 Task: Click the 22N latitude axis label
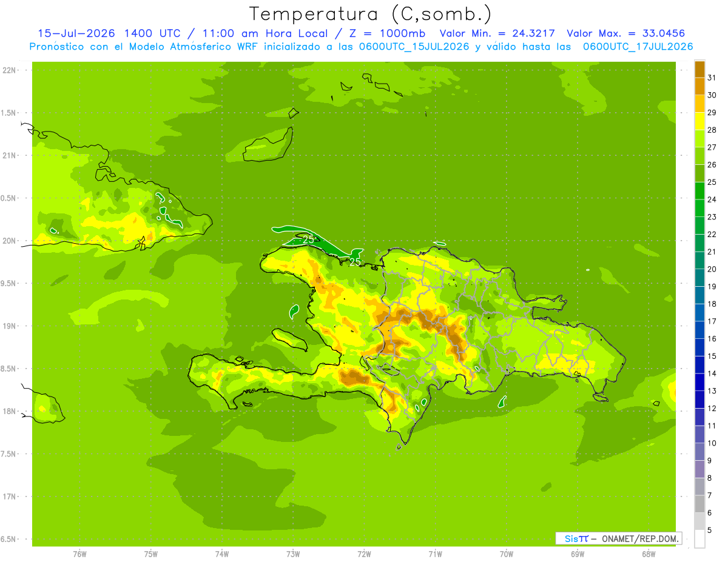point(8,70)
